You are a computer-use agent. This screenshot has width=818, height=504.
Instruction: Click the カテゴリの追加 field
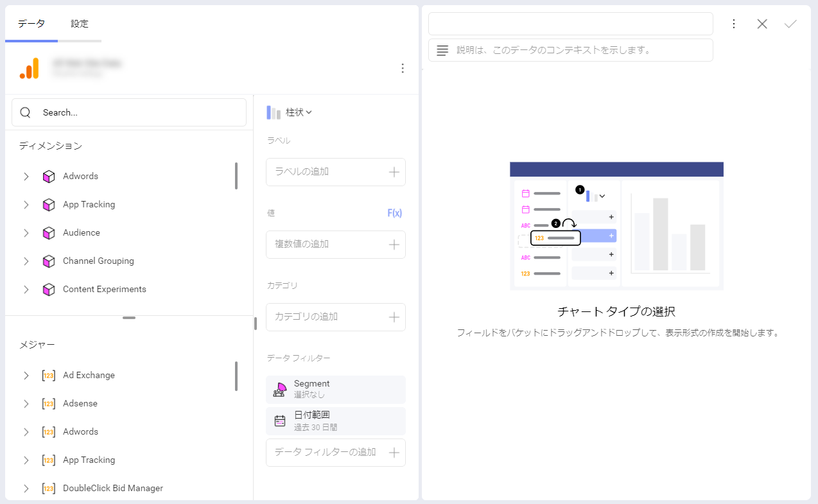pos(336,317)
